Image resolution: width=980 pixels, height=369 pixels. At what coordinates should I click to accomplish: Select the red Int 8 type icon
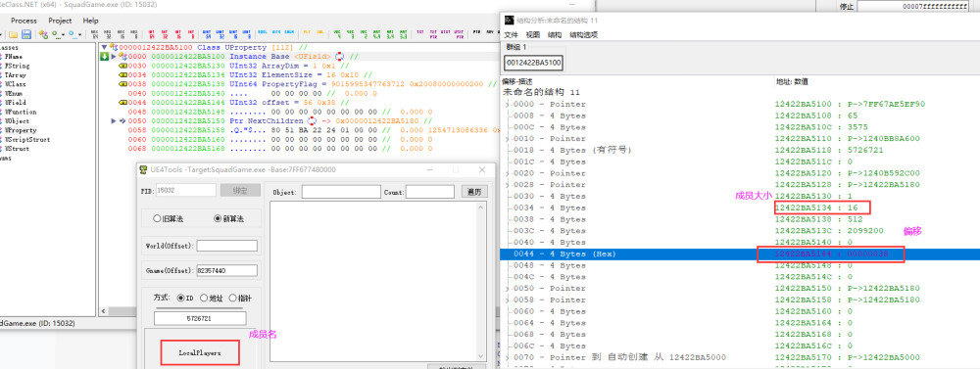191,34
